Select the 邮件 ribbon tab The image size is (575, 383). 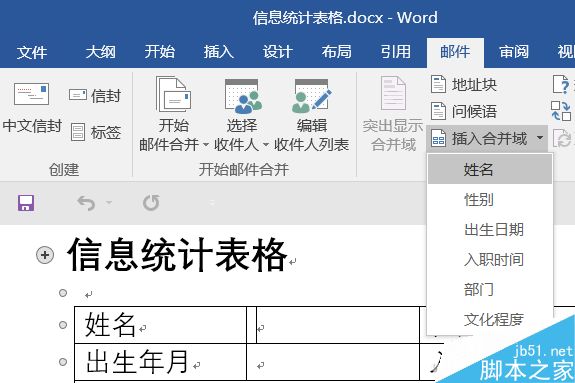click(x=455, y=52)
